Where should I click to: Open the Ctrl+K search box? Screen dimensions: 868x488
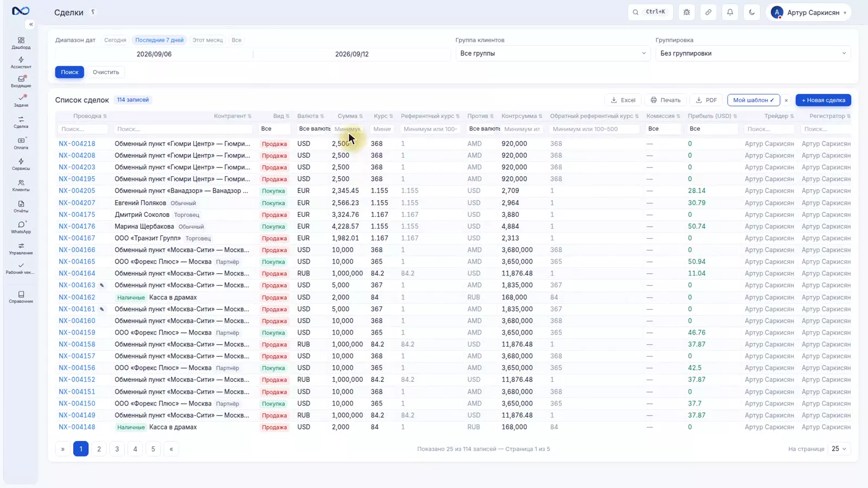[650, 12]
